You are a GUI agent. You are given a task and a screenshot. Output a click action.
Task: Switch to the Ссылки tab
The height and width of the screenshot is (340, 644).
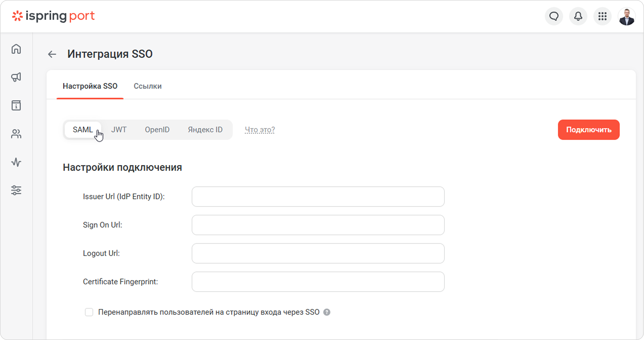click(x=147, y=86)
